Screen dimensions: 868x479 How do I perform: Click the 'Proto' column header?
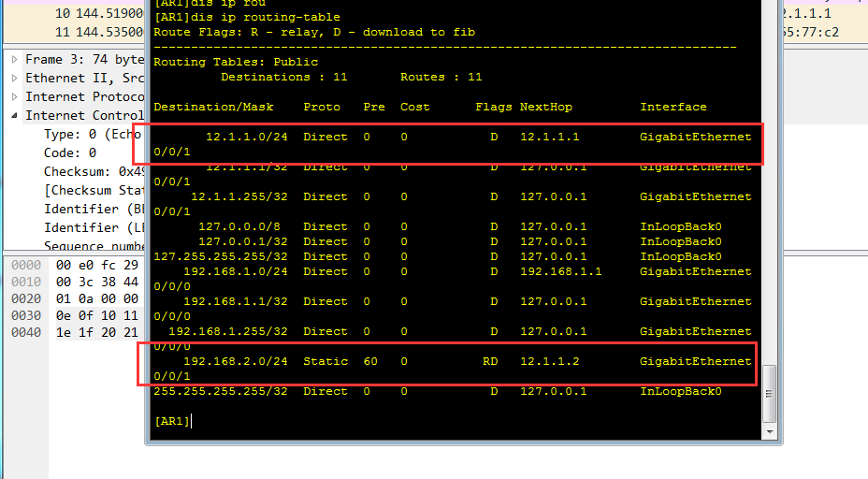(322, 107)
